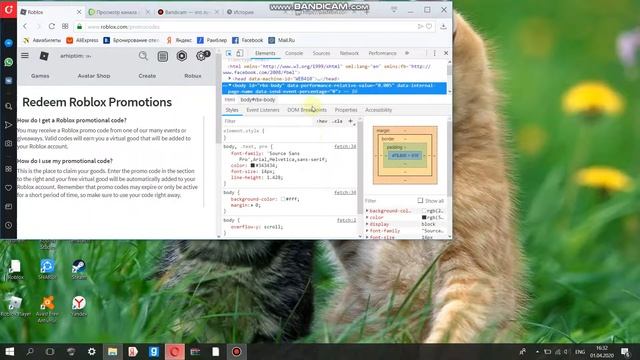Screen dimensions: 640x360
Task: Open search in the Opera sidebar
Action: click(9, 107)
